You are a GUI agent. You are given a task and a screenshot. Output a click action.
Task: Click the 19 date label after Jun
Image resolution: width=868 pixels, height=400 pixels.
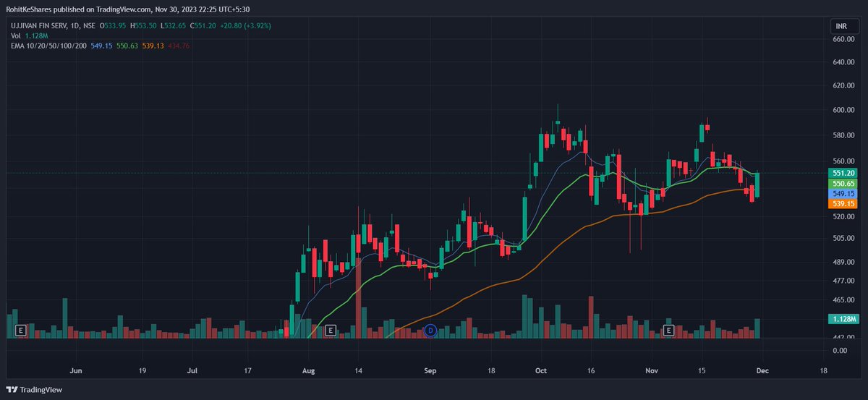point(142,369)
